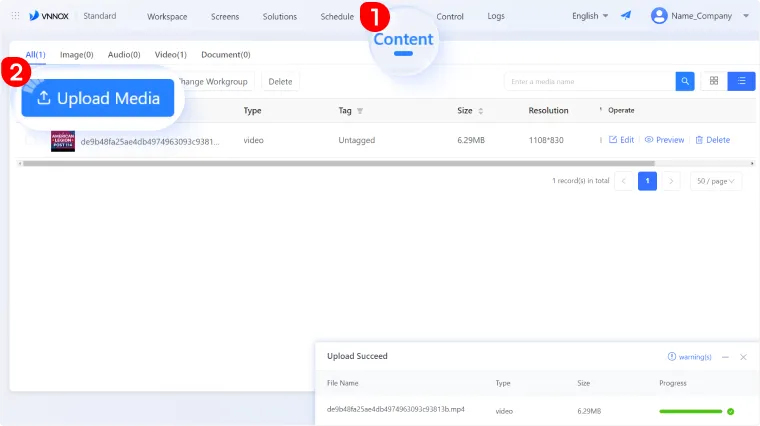This screenshot has height=426, width=760.
Task: Sort by Size column arrows
Action: click(481, 111)
